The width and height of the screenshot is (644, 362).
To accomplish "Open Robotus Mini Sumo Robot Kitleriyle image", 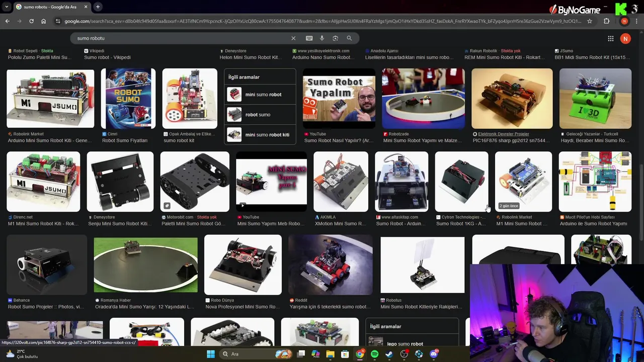I will click(423, 264).
